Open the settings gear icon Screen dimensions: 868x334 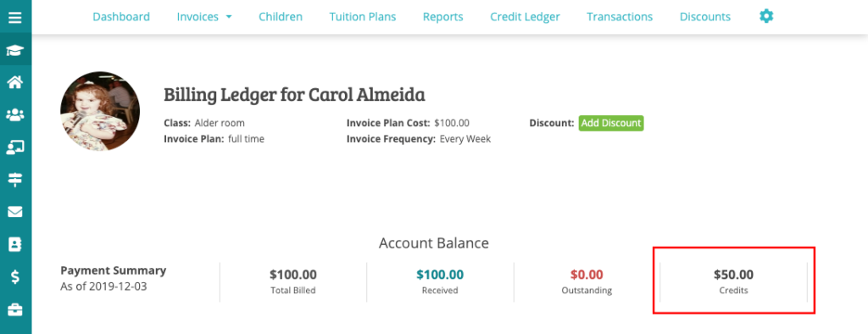click(x=766, y=16)
